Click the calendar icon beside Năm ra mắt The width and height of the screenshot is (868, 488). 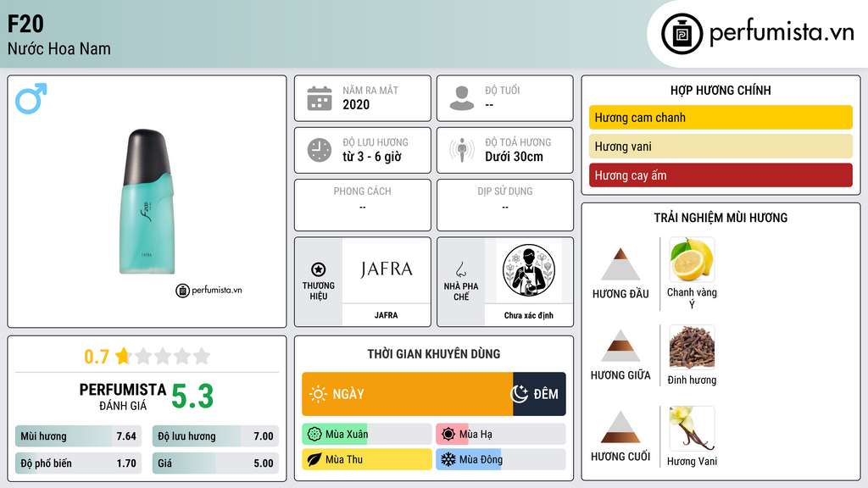point(320,98)
